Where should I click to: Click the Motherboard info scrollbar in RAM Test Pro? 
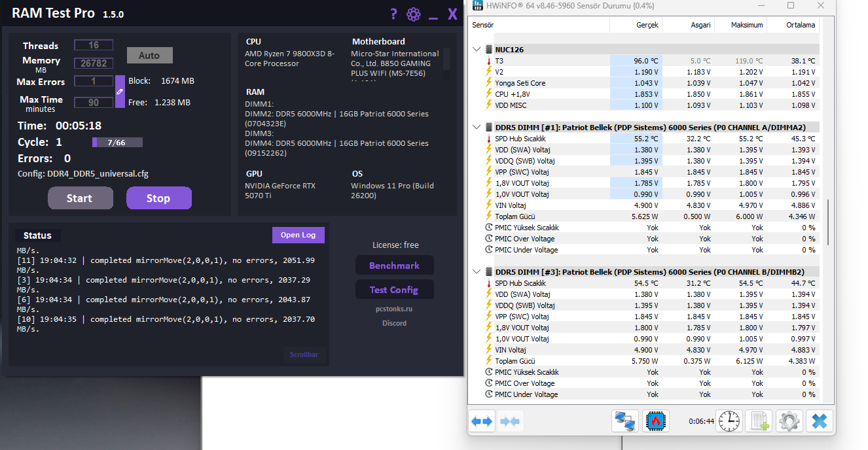tap(446, 59)
